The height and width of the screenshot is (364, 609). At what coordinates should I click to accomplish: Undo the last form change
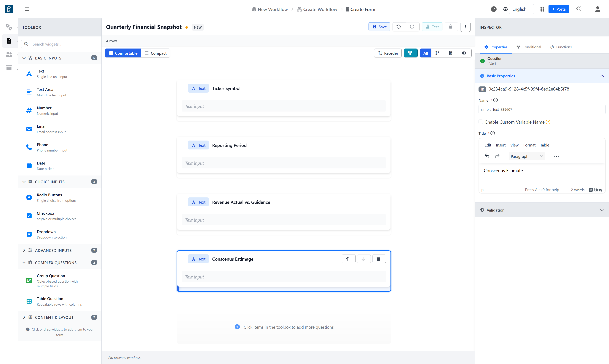point(399,27)
